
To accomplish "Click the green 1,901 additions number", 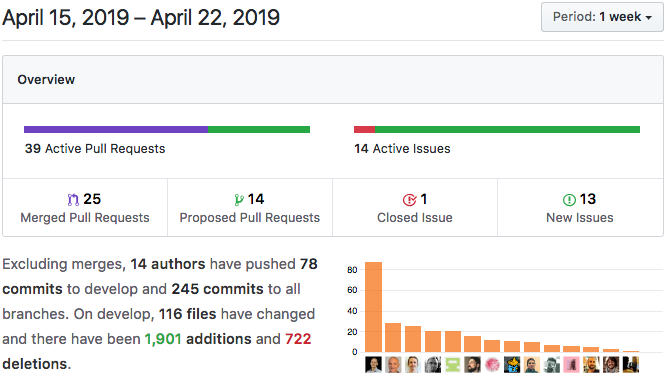I will 163,339.
